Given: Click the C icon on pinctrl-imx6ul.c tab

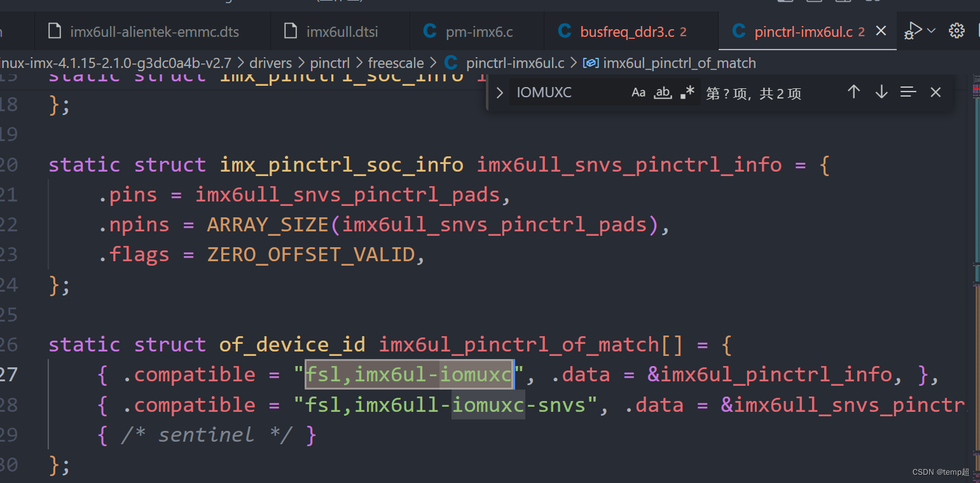Looking at the screenshot, I should click(x=738, y=31).
